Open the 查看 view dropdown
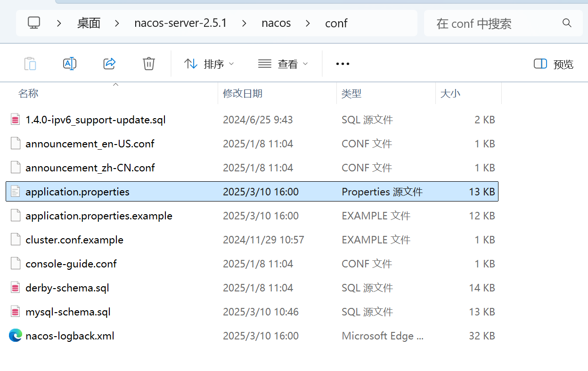The width and height of the screenshot is (588, 371). [283, 64]
